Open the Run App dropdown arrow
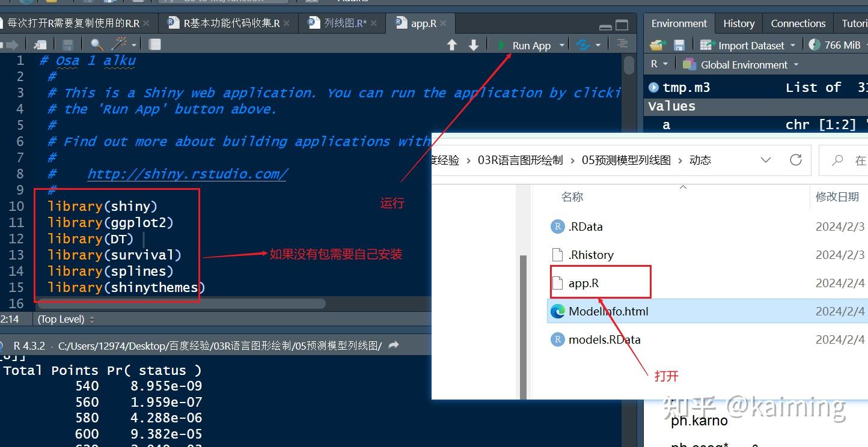The image size is (868, 447). pos(561,44)
